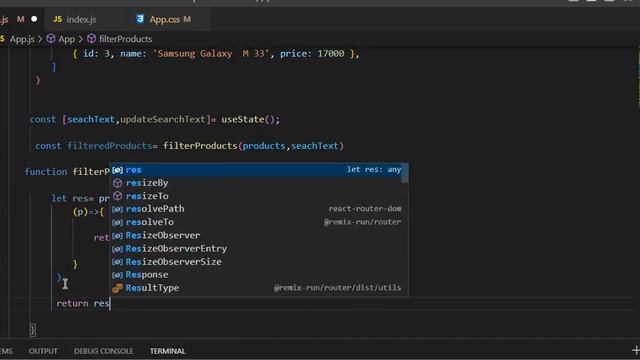640x360 pixels.
Task: Click the '@remix-run/router/dist/utils' source label
Action: (338, 288)
